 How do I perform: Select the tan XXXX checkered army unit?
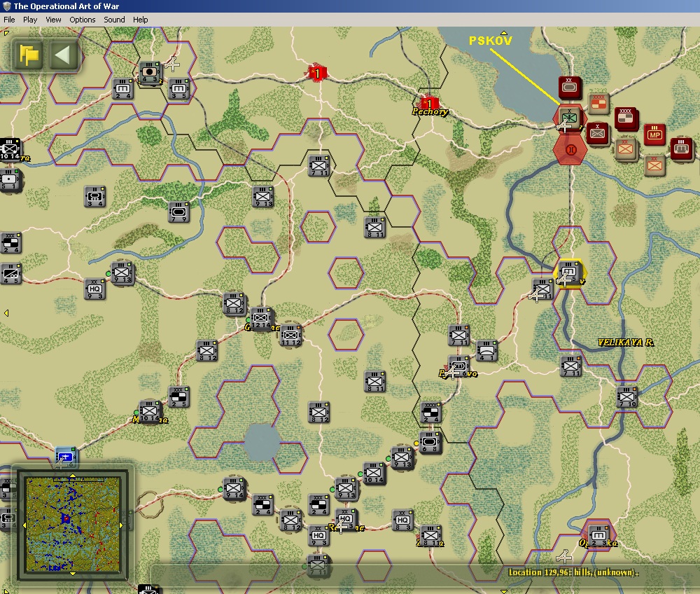598,104
